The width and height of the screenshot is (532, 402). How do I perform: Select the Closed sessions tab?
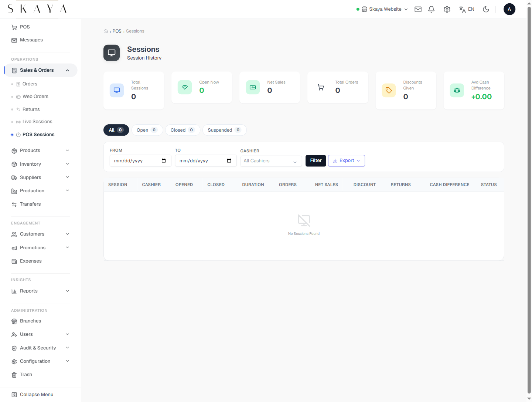click(183, 130)
